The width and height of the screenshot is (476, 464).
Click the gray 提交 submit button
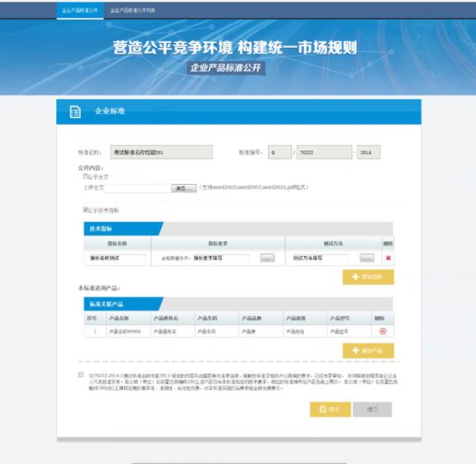click(x=372, y=410)
